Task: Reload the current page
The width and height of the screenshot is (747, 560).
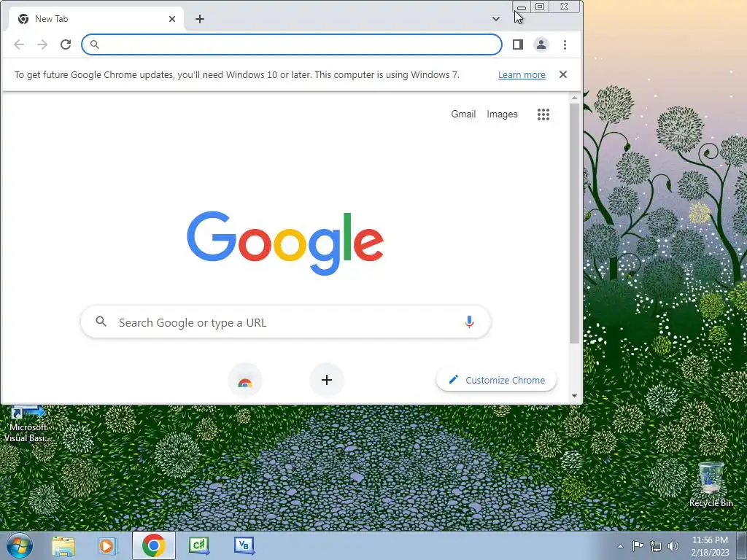Action: tap(66, 44)
